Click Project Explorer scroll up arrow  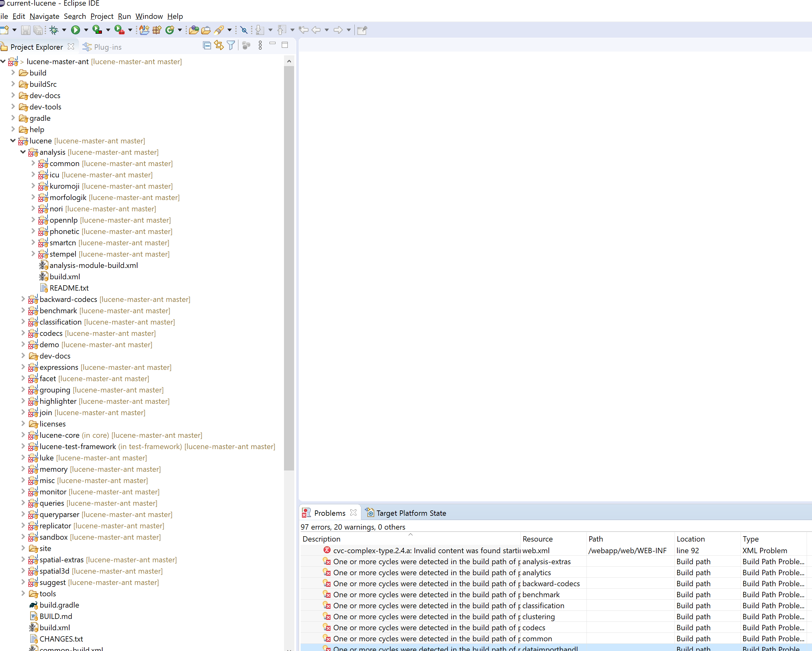(289, 61)
